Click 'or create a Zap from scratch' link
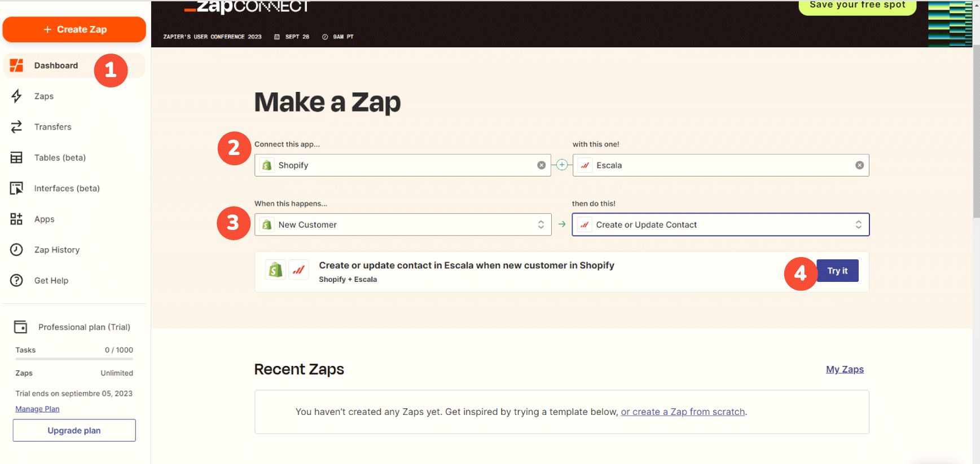 [x=683, y=412]
